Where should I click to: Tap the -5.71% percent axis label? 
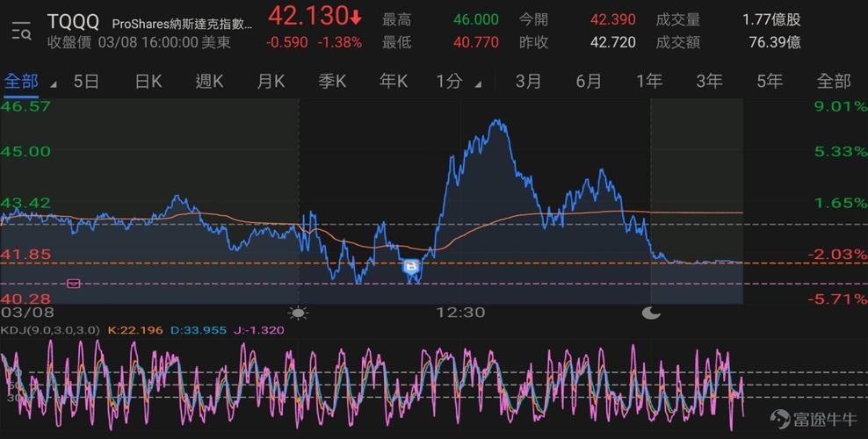pos(837,299)
